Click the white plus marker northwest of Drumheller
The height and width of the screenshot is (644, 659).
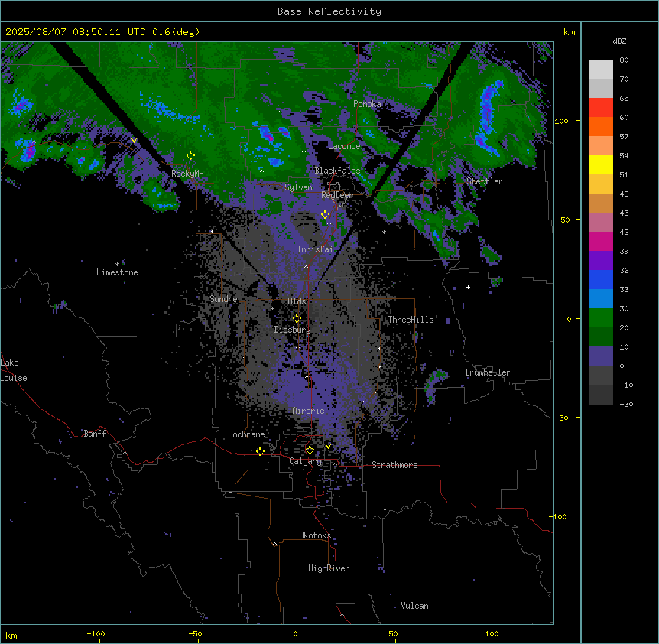coord(468,287)
